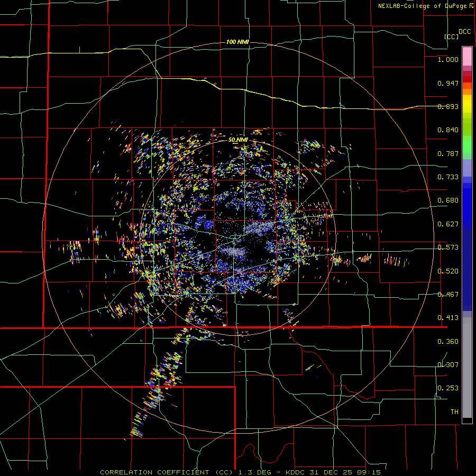Viewport: 476px width, 476px height.
Task: Select the 0.520 scale value
Action: point(448,271)
